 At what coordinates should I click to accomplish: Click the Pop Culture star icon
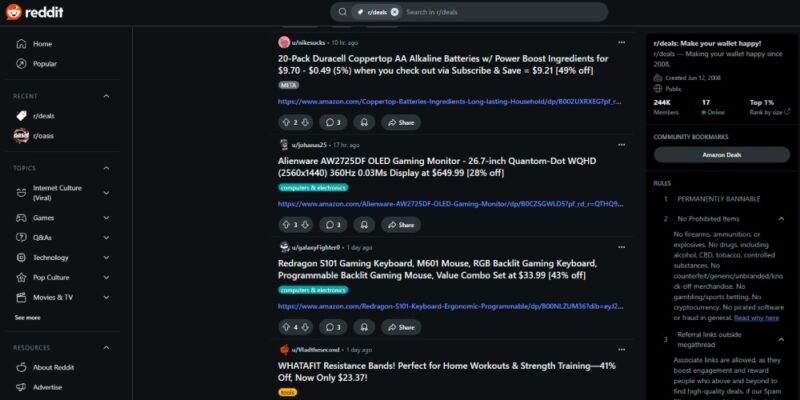21,278
